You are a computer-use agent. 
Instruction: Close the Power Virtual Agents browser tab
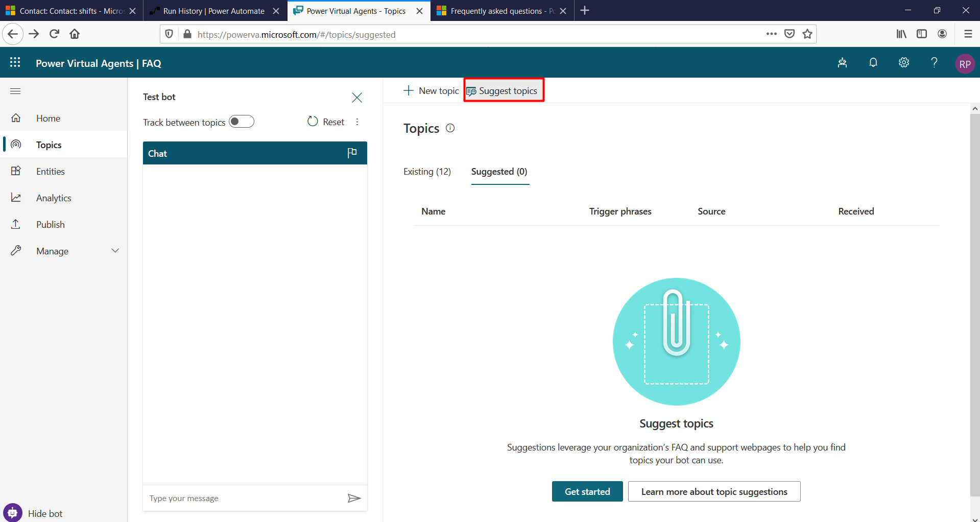click(420, 11)
